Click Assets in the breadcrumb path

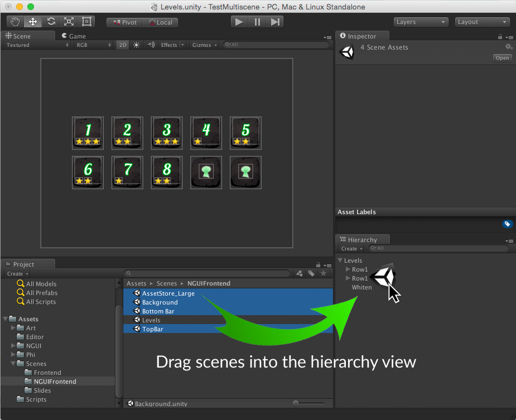point(136,283)
